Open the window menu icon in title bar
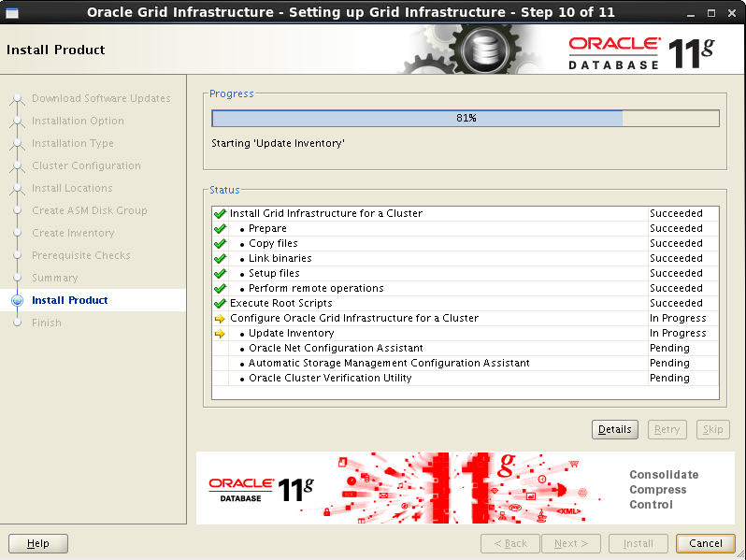This screenshot has width=746, height=560. click(12, 13)
